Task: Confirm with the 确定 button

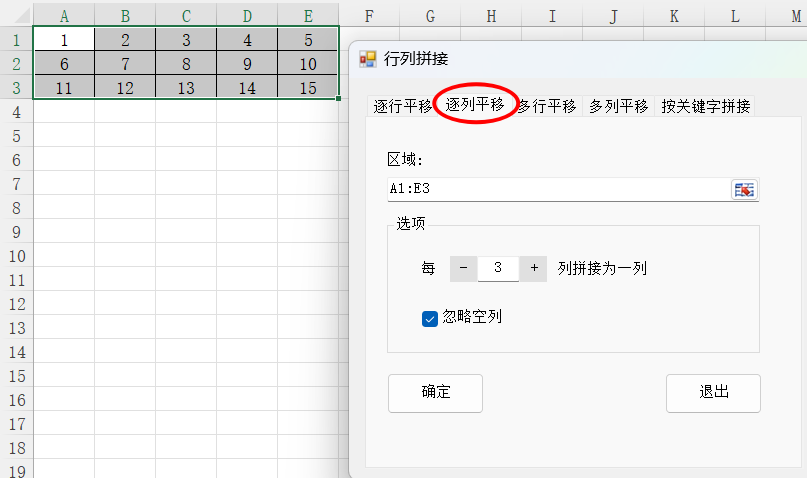Action: [435, 393]
